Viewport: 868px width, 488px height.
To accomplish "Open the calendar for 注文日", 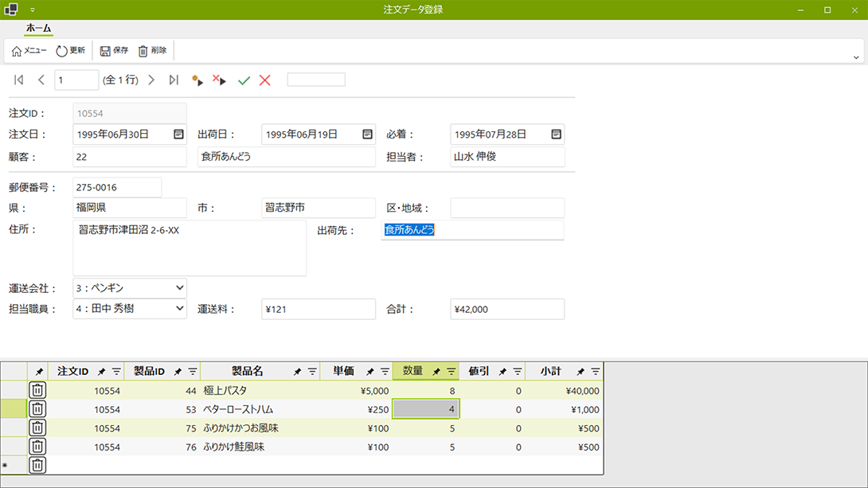I will (x=178, y=135).
